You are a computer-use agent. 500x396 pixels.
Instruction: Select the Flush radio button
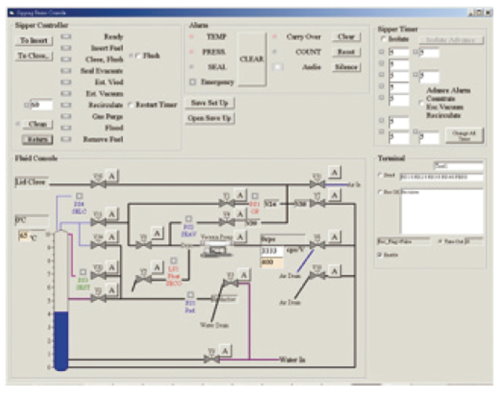pyautogui.click(x=138, y=56)
